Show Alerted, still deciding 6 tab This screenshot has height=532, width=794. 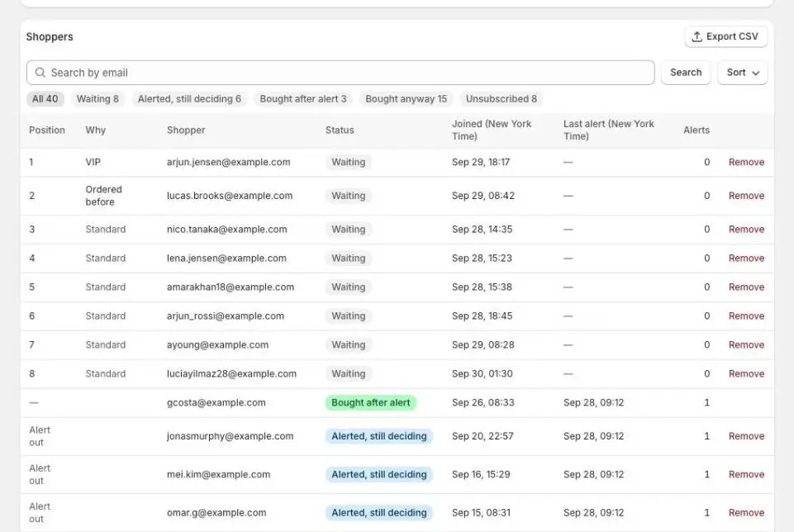coord(189,98)
